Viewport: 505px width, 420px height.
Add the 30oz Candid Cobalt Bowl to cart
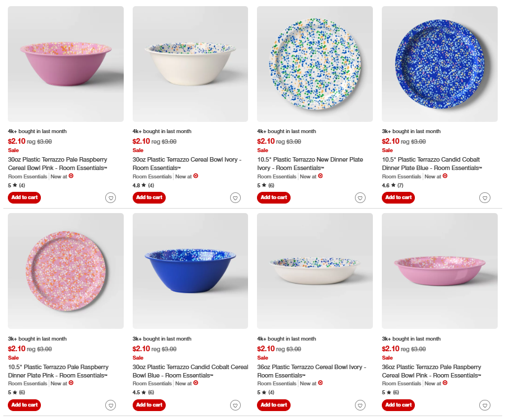[x=149, y=405]
